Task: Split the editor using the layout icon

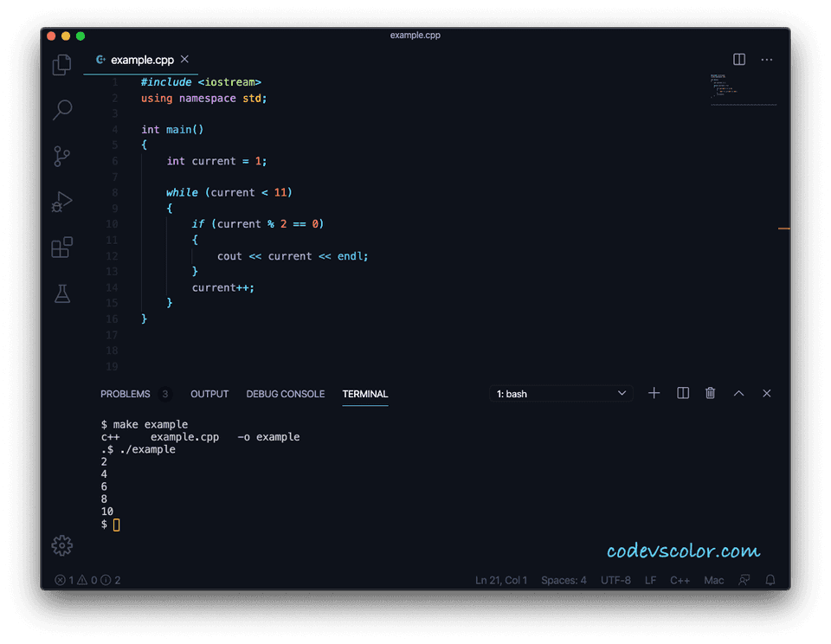Action: point(738,59)
